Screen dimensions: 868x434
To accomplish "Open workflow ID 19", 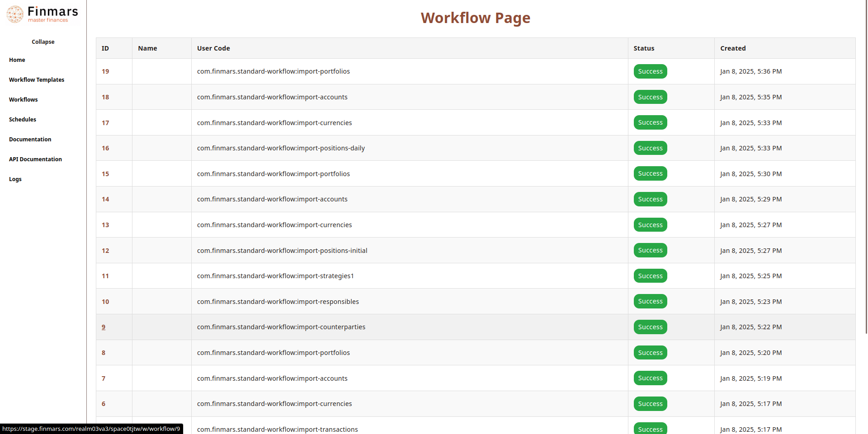I will pos(105,71).
